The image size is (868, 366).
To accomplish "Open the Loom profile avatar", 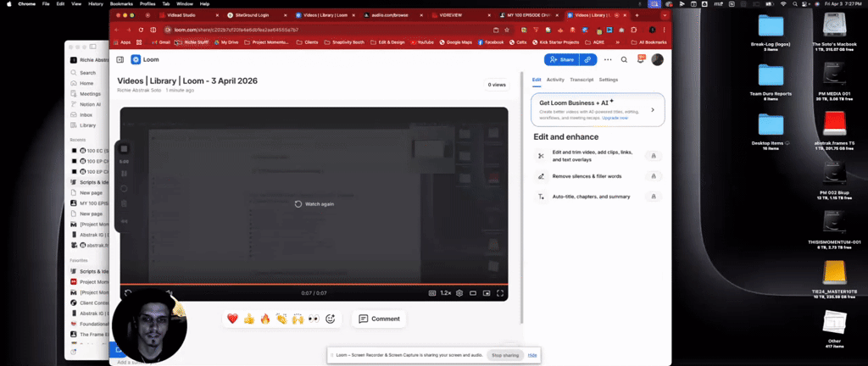I will [657, 59].
